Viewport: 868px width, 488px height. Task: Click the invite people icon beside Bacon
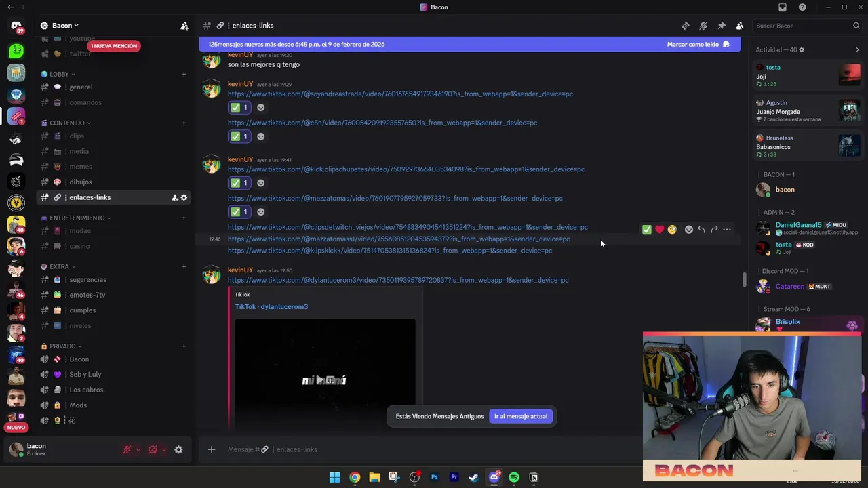[184, 26]
